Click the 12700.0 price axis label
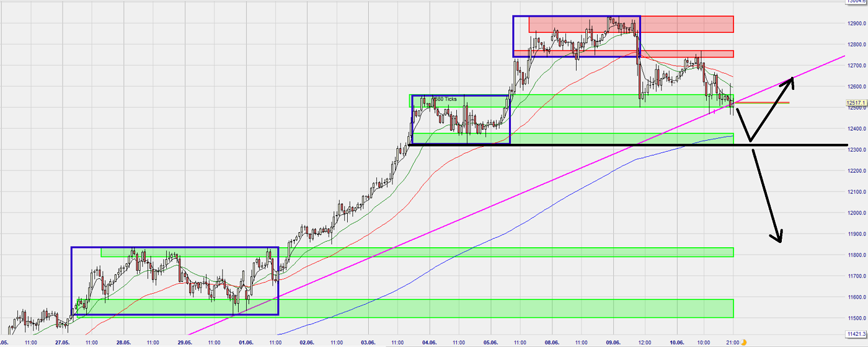 click(857, 66)
